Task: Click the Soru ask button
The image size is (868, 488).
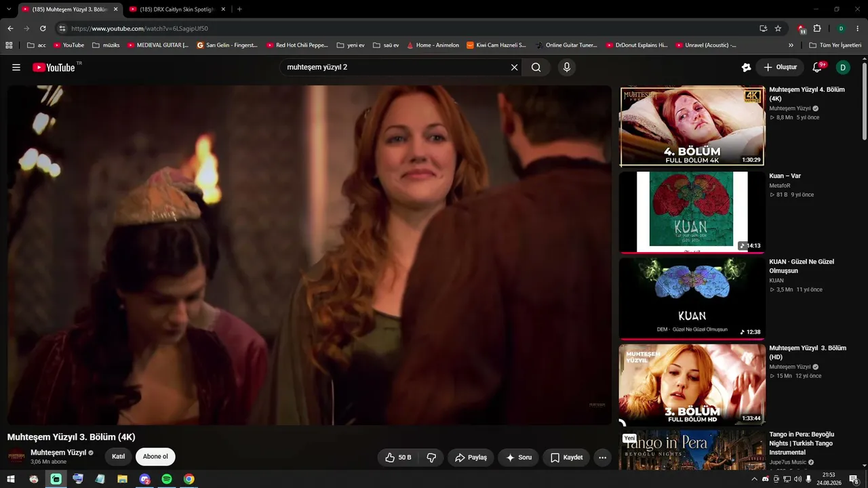Action: (x=519, y=457)
